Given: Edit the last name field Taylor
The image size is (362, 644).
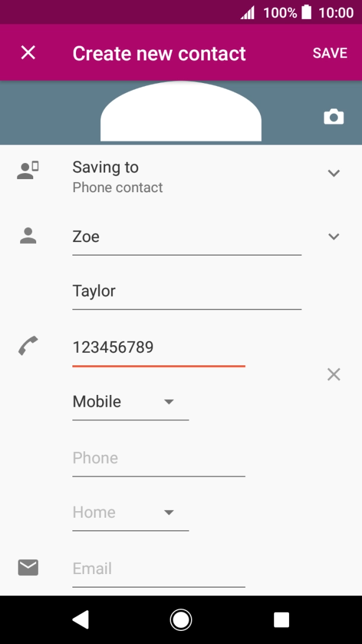Looking at the screenshot, I should [186, 291].
